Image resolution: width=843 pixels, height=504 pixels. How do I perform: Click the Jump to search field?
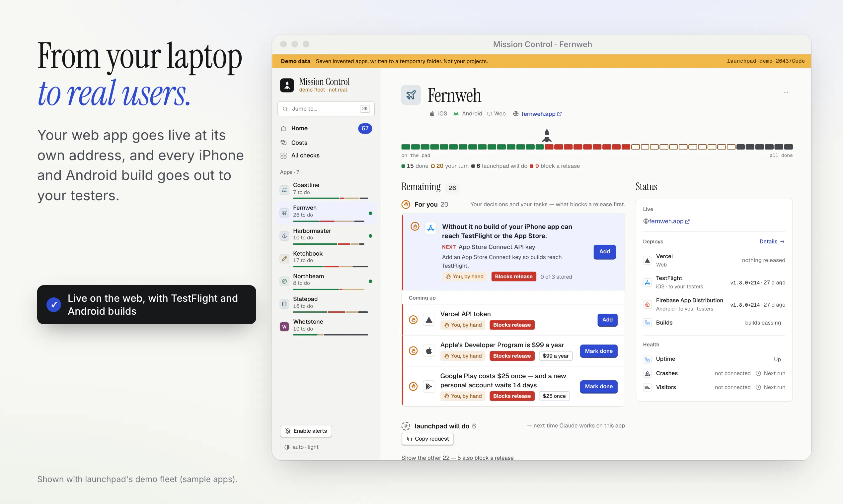[326, 109]
